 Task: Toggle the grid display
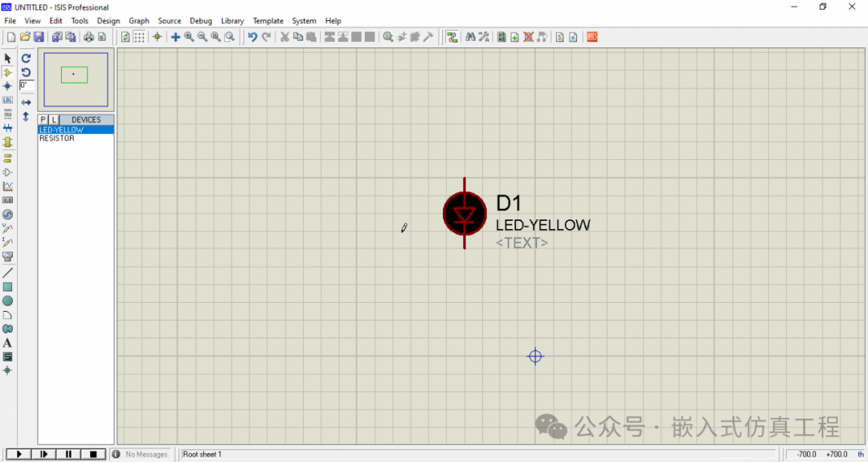[140, 37]
